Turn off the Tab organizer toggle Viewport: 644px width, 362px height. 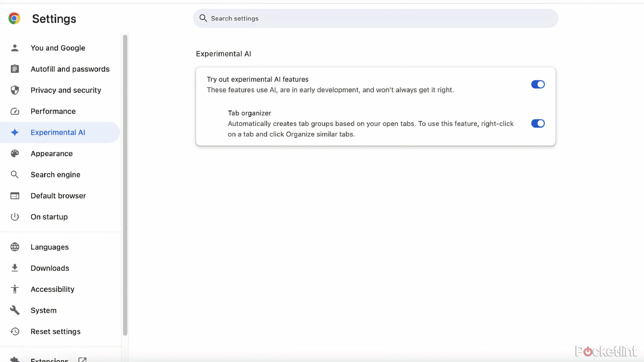pos(538,124)
